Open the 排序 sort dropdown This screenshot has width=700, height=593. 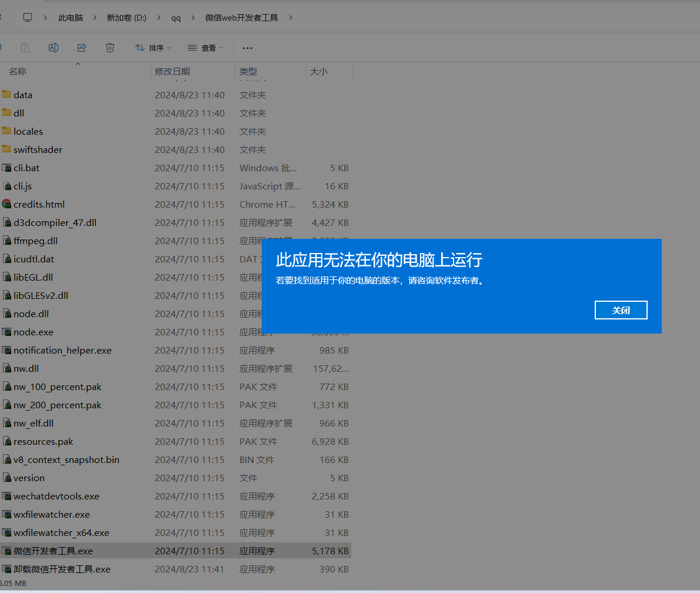[153, 47]
